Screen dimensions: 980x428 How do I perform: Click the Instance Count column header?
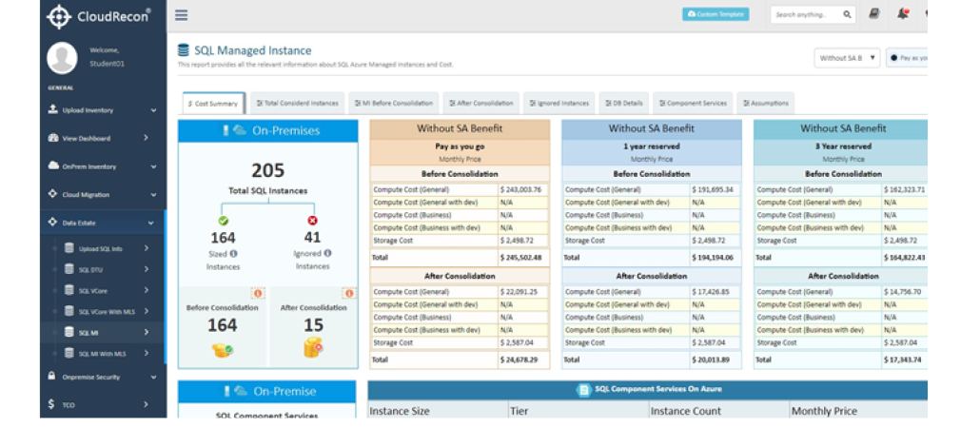click(686, 411)
